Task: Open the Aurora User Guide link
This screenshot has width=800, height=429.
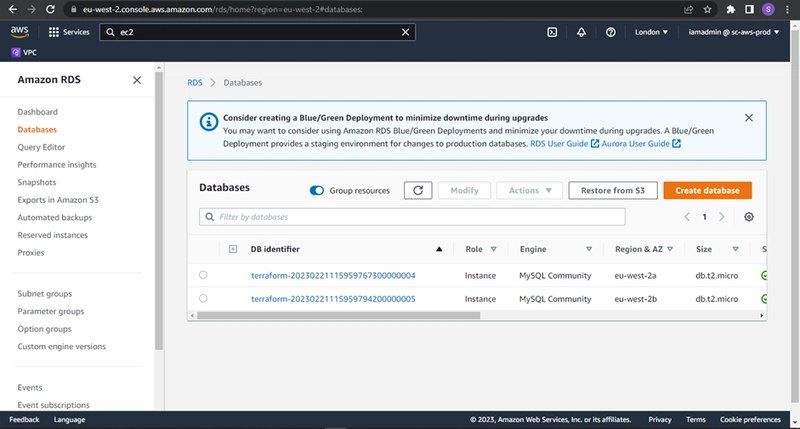Action: point(641,144)
